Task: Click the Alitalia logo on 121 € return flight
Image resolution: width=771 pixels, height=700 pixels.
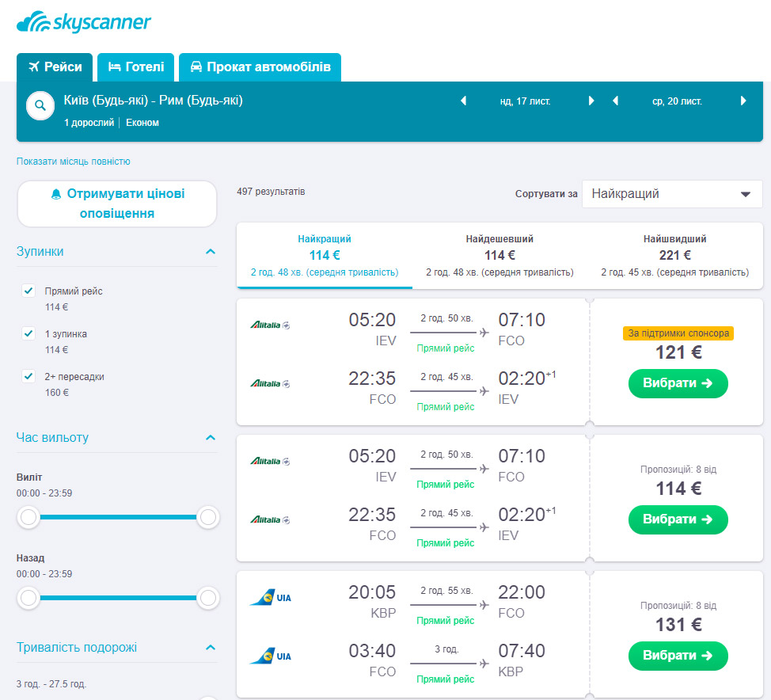Action: 270,383
